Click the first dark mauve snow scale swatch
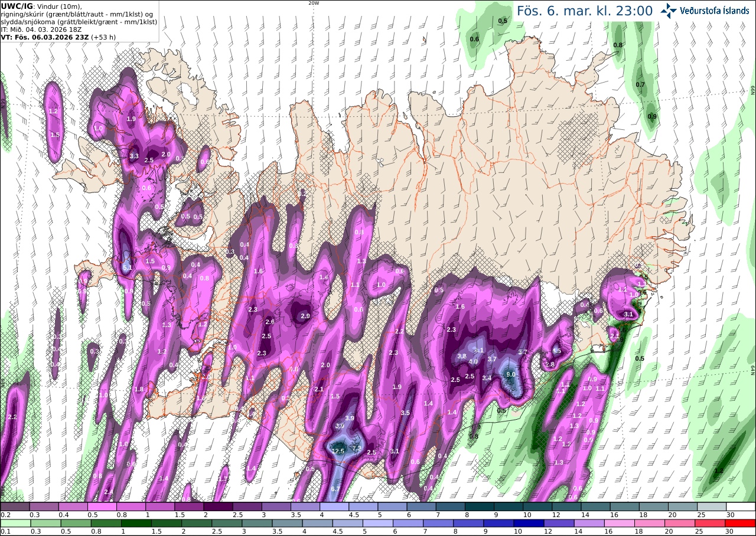This screenshot has height=536, width=756. 15,506
